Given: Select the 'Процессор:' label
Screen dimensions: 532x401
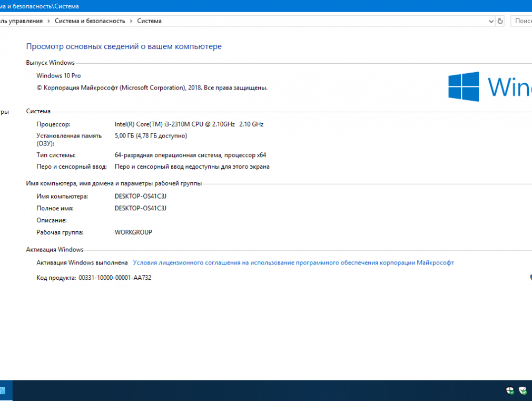Looking at the screenshot, I should [54, 124].
